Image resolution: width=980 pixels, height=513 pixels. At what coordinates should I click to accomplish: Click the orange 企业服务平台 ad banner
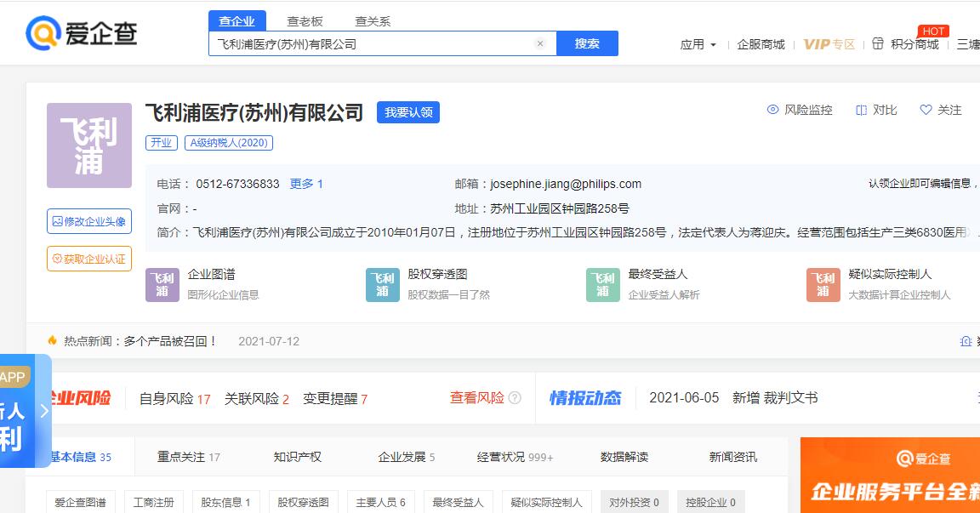[890, 475]
